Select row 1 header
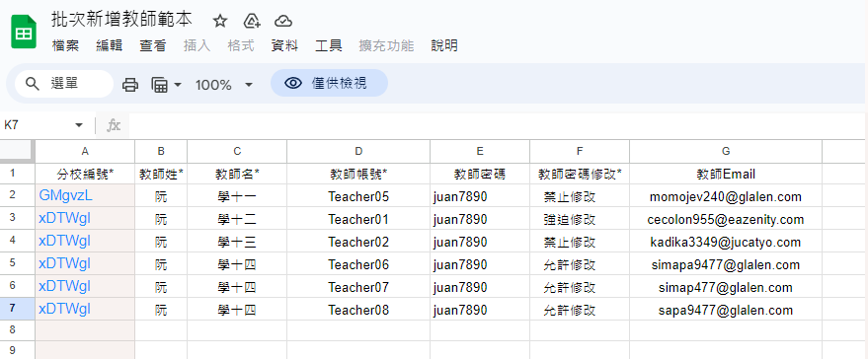Screen dimensions: 868x359 pos(18,174)
